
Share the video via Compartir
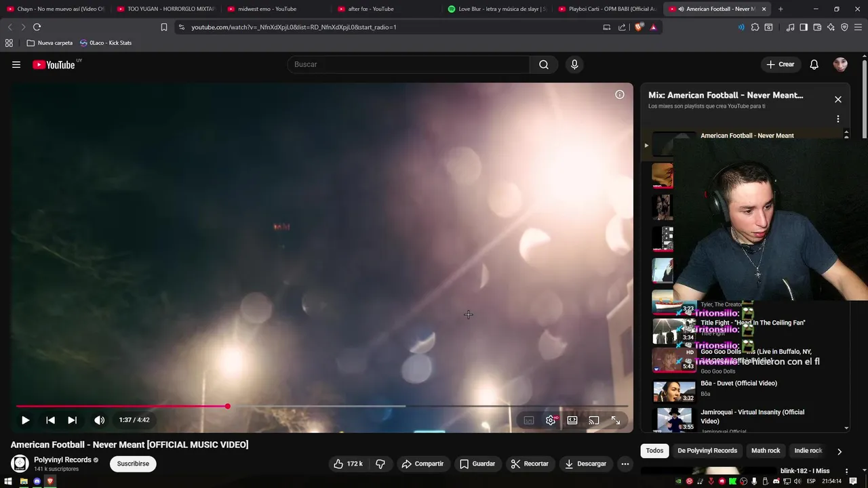[x=422, y=464]
